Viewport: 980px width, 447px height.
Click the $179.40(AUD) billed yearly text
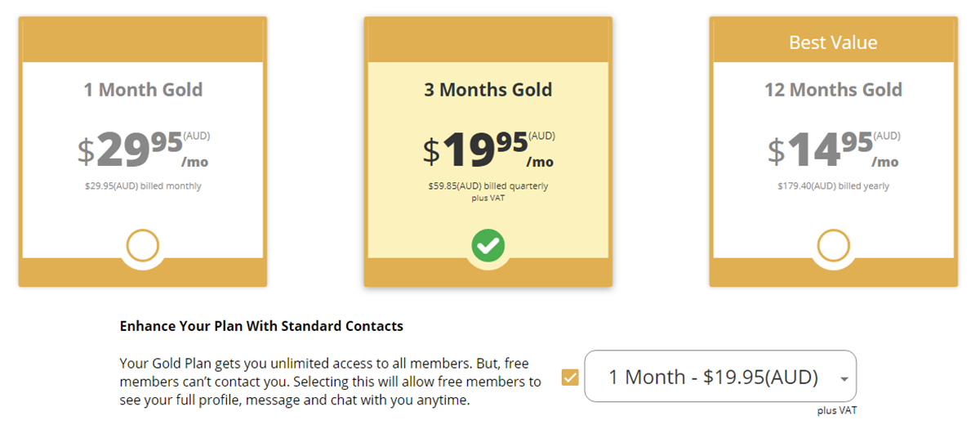[833, 186]
